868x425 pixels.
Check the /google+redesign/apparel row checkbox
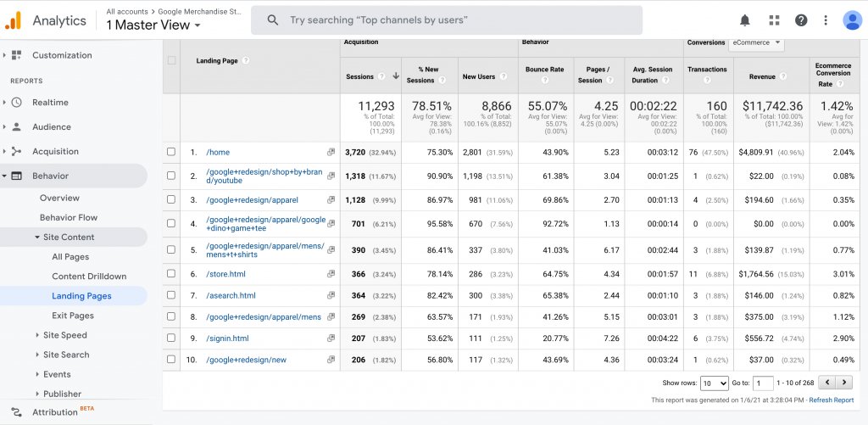(x=171, y=199)
